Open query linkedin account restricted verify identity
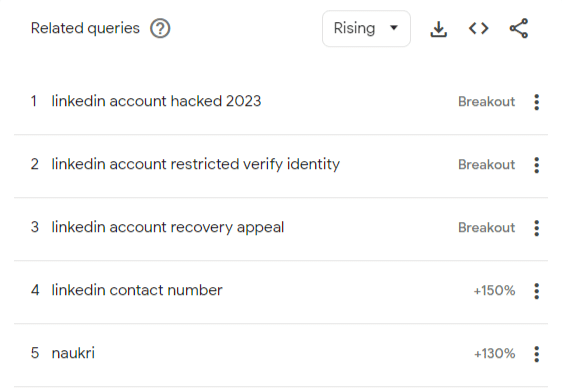Image resolution: width=576 pixels, height=388 pixels. (195, 165)
